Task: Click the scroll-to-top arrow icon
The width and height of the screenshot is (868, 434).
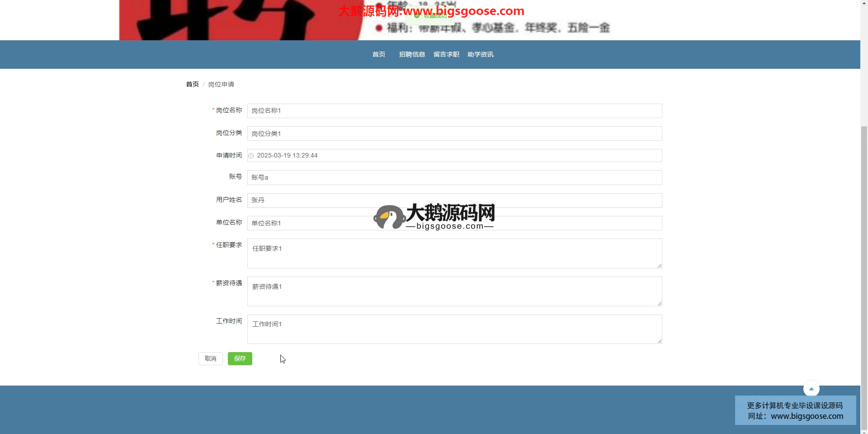Action: tap(811, 389)
